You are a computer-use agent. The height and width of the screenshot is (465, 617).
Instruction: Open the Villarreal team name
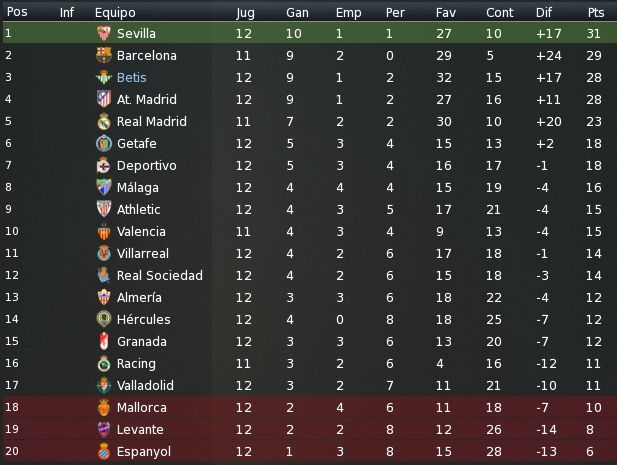(x=142, y=253)
